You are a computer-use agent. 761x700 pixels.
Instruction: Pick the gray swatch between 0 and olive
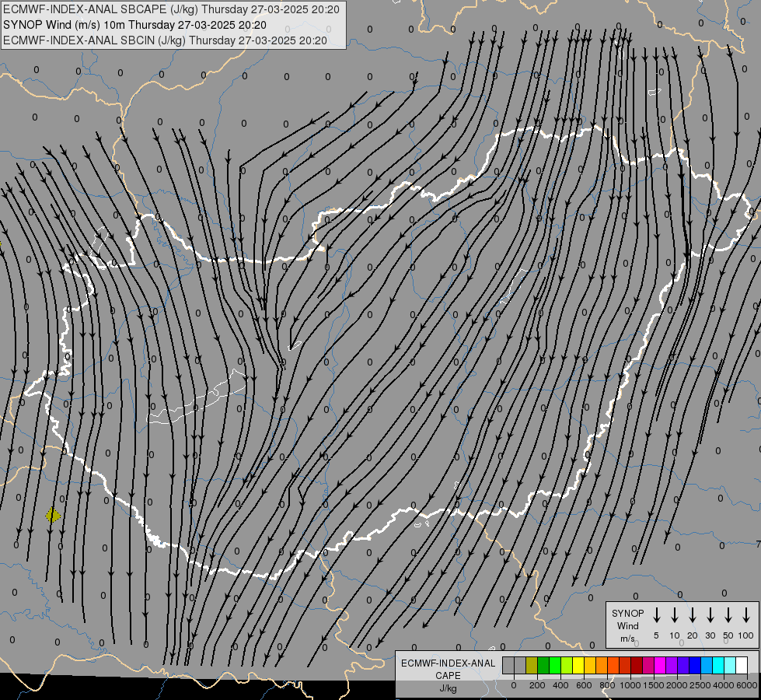point(520,665)
